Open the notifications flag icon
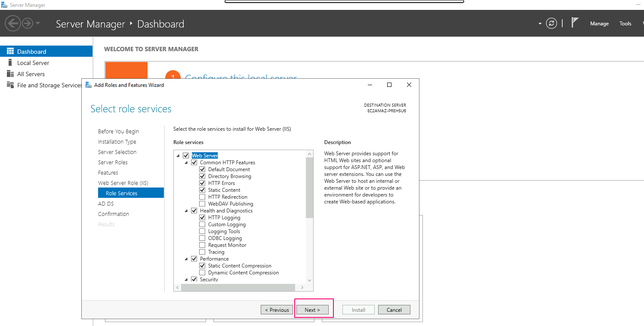The height and width of the screenshot is (326, 644). (x=575, y=22)
